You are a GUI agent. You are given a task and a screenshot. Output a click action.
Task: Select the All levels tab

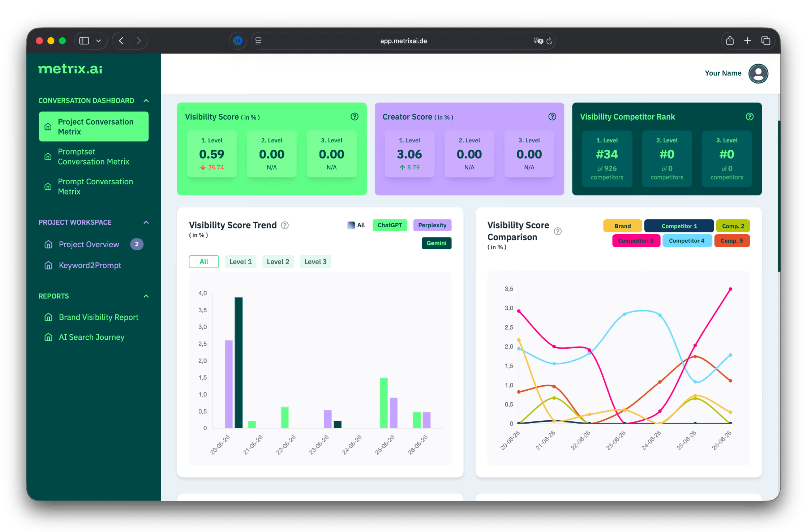point(204,262)
